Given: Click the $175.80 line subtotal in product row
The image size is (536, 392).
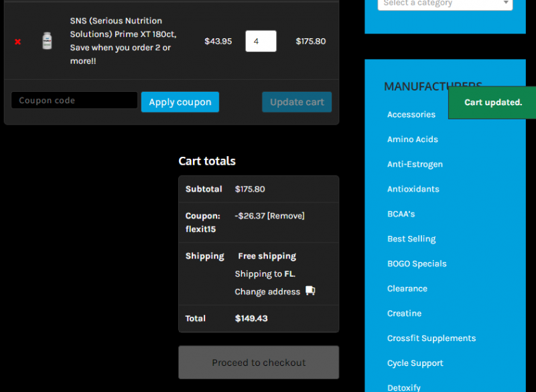Looking at the screenshot, I should coord(311,42).
